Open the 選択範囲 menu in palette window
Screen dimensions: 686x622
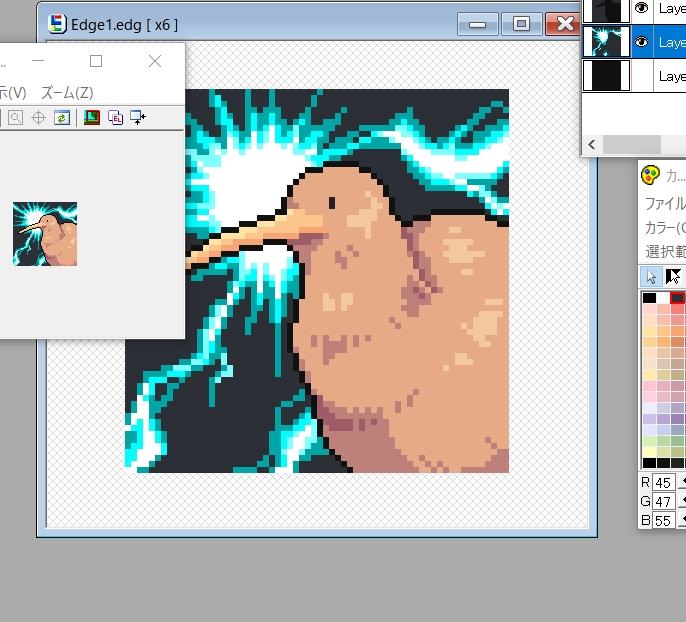pyautogui.click(x=665, y=252)
